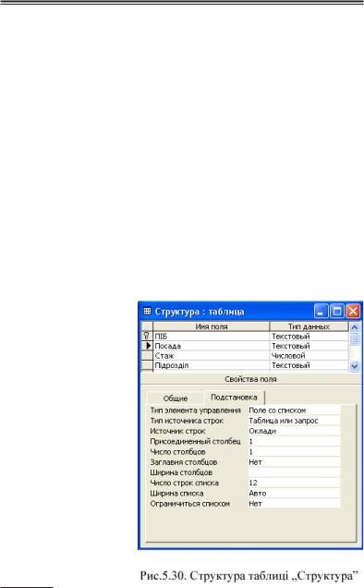Click the Ограничиться списком property label
The height and width of the screenshot is (588, 364).
pos(190,504)
